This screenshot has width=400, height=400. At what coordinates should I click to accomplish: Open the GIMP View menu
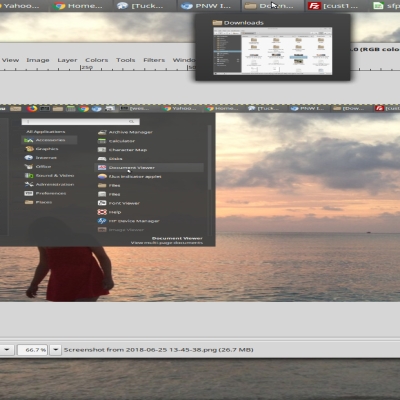tap(10, 60)
